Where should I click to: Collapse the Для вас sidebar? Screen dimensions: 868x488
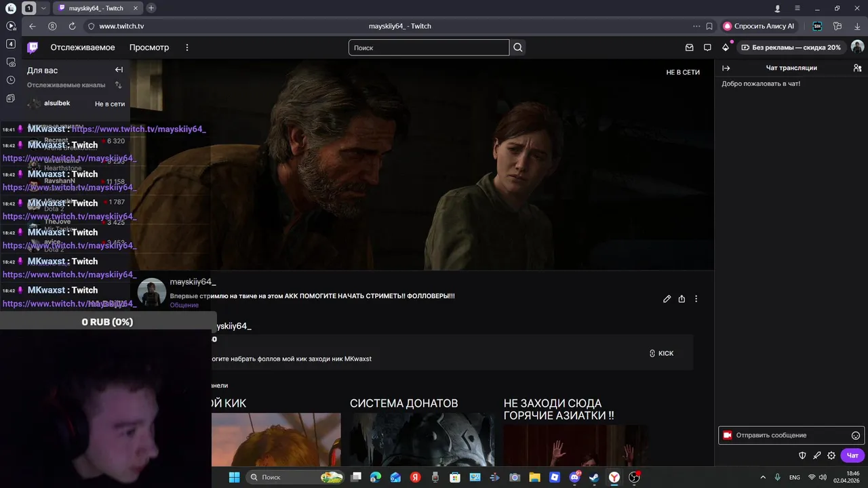tap(119, 70)
